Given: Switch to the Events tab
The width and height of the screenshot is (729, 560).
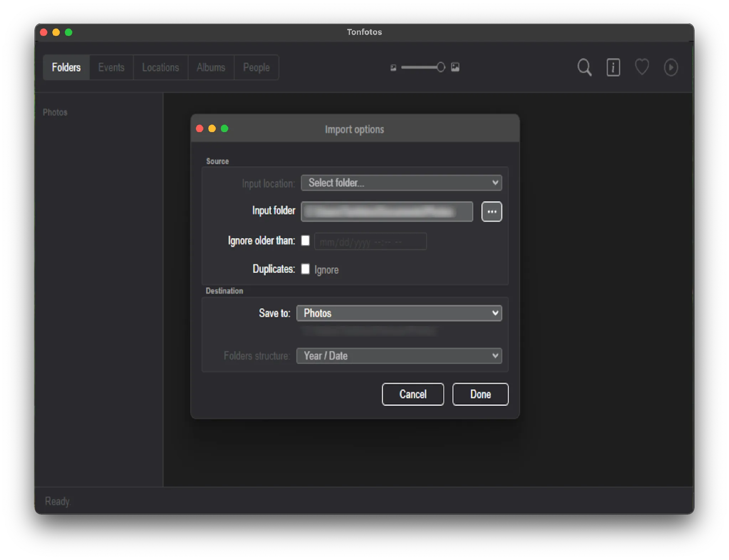Looking at the screenshot, I should [111, 67].
